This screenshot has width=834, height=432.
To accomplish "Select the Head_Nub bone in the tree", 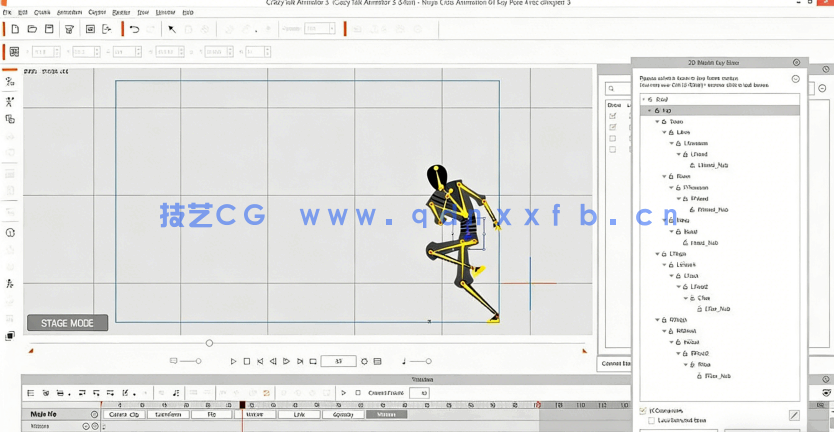I will tap(704, 243).
